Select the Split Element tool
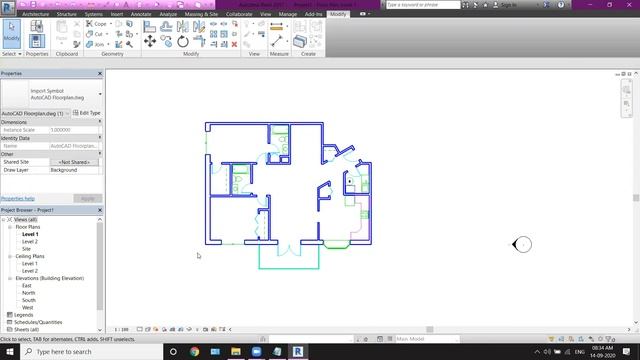Viewport: 640px width, 360px height. coord(213,24)
